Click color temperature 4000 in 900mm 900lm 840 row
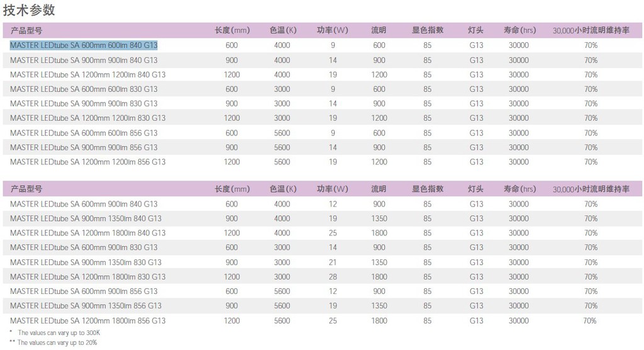 pyautogui.click(x=282, y=60)
